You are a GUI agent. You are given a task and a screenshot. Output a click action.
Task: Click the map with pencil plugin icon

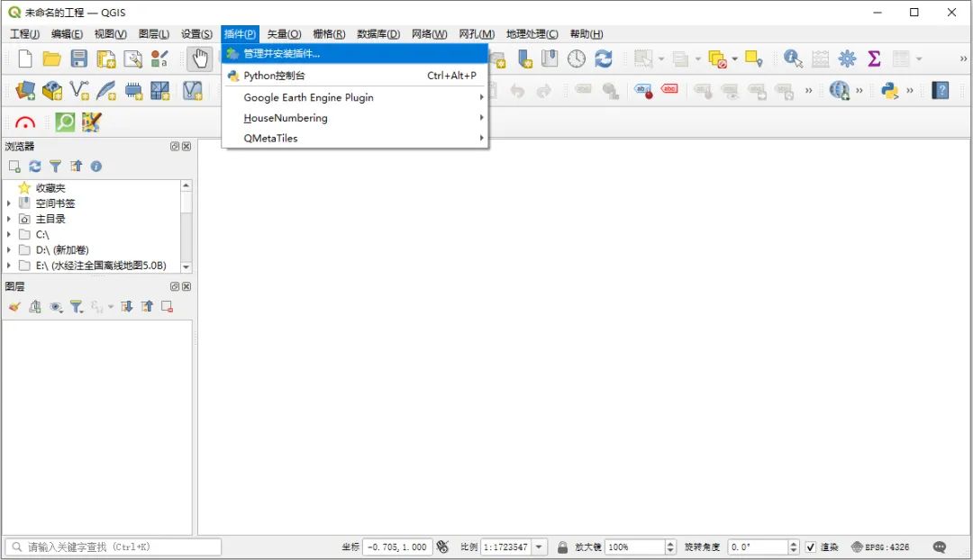(91, 122)
